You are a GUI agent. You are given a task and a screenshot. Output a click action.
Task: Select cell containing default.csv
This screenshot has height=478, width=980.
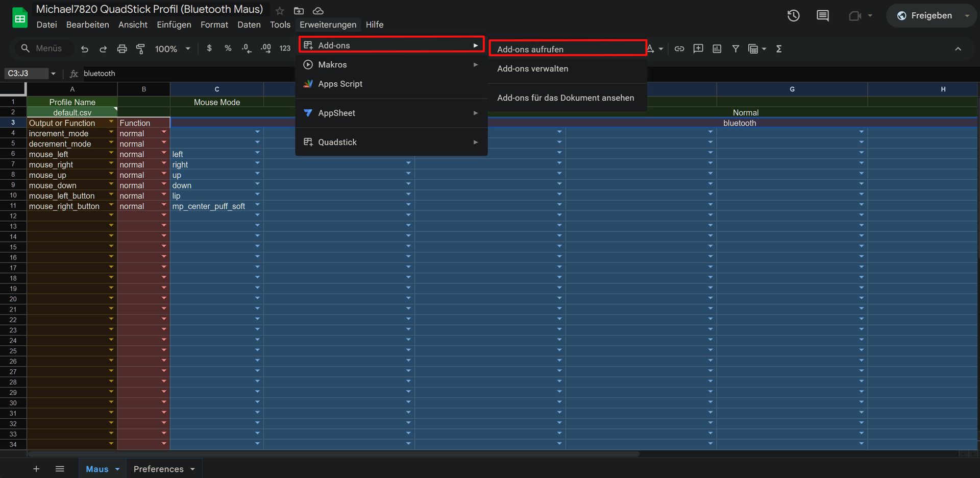click(72, 112)
